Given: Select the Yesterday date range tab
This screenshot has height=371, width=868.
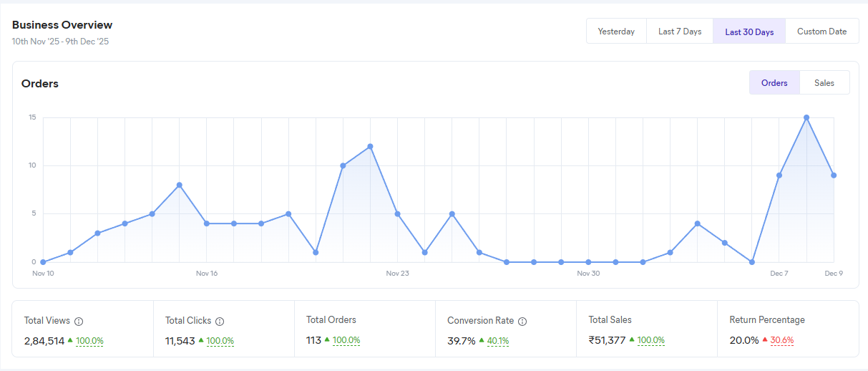Looking at the screenshot, I should [x=616, y=32].
